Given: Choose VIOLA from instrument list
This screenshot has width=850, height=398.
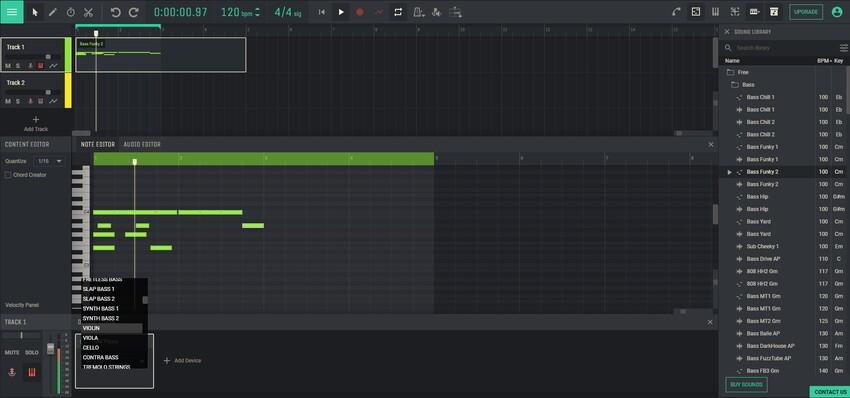Looking at the screenshot, I should (112, 338).
